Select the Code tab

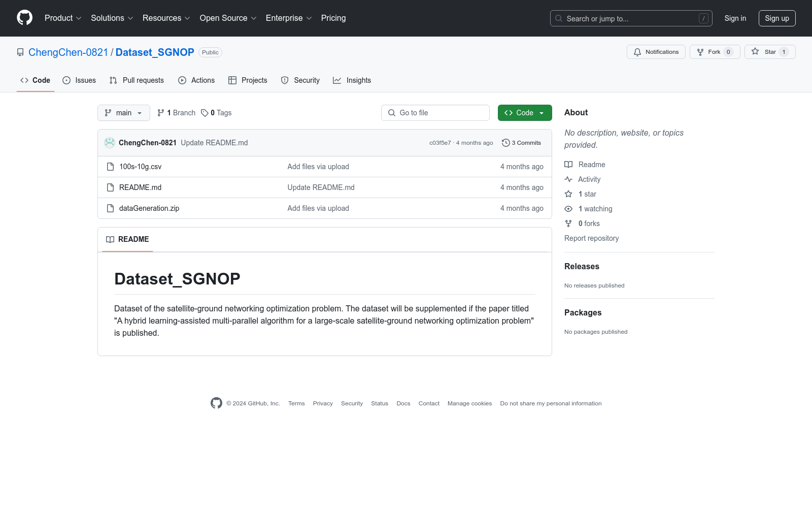(36, 80)
